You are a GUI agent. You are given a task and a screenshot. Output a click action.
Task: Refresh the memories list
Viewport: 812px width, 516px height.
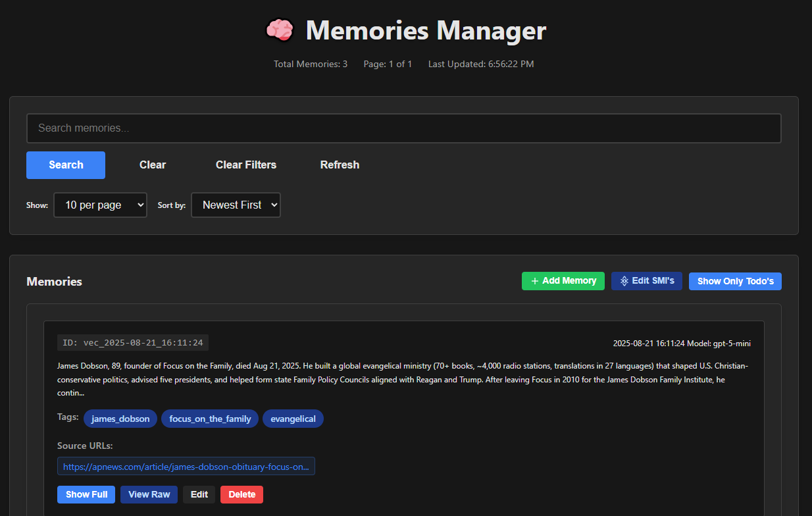click(x=340, y=165)
